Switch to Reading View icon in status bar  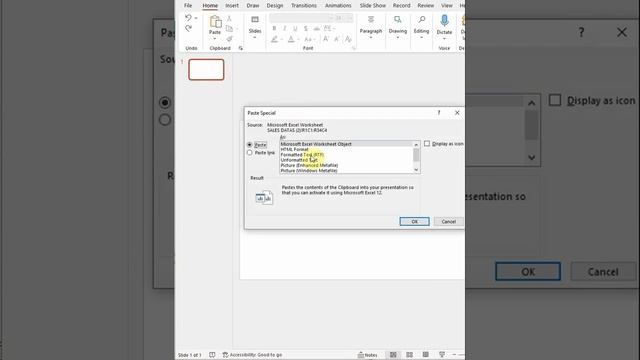coord(425,355)
